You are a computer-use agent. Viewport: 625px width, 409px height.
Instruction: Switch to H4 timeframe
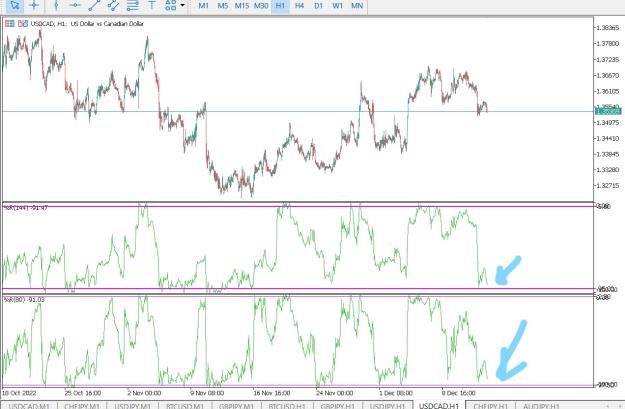click(299, 6)
